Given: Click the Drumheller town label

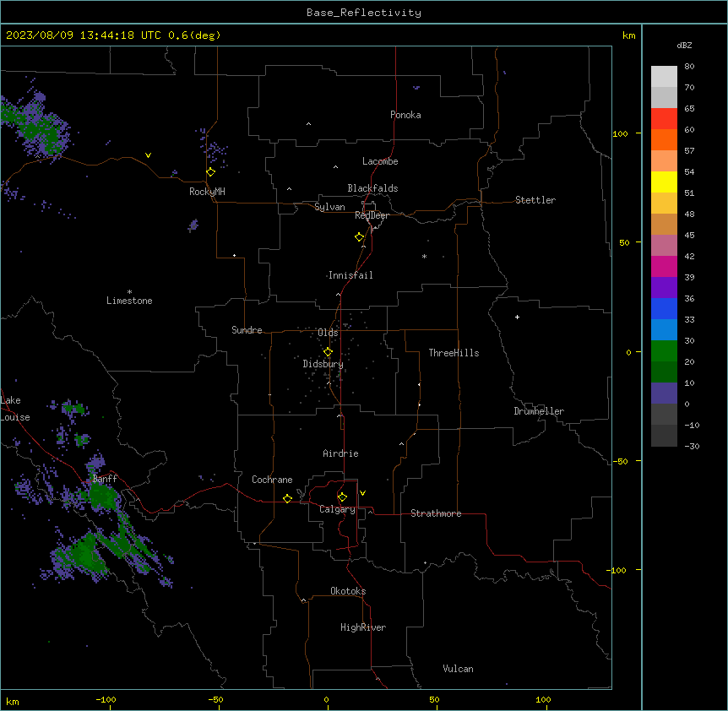Looking at the screenshot, I should point(539,411).
